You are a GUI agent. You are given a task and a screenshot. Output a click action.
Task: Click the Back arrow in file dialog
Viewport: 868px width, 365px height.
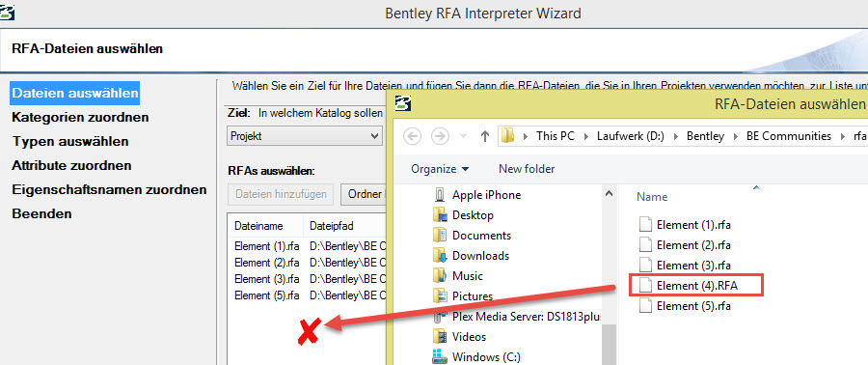413,136
